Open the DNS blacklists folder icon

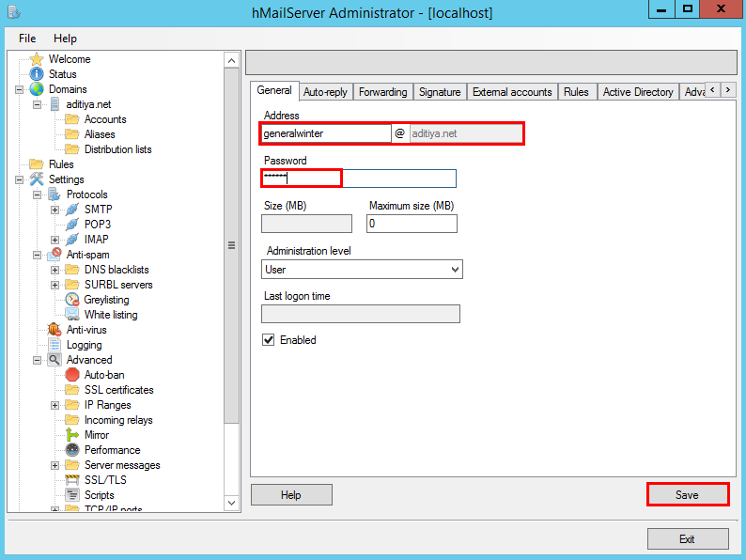point(72,270)
